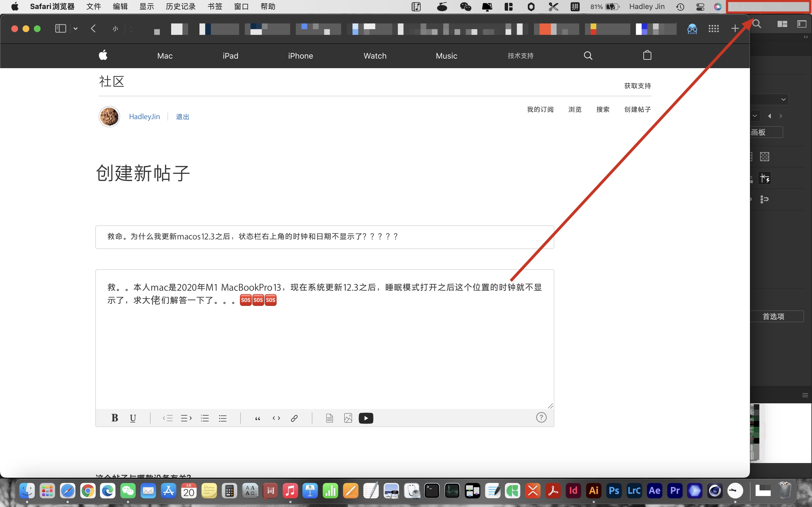Open macOS Control Center toggles icon

click(x=700, y=7)
